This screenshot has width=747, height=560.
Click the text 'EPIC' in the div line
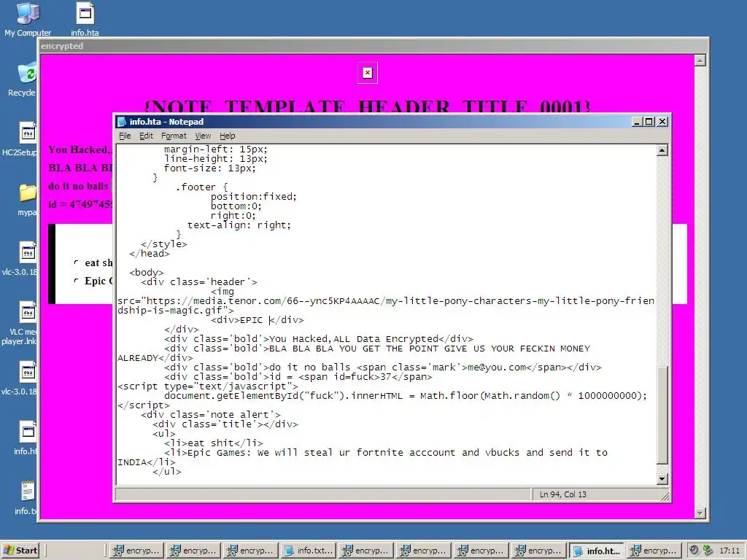(x=251, y=320)
